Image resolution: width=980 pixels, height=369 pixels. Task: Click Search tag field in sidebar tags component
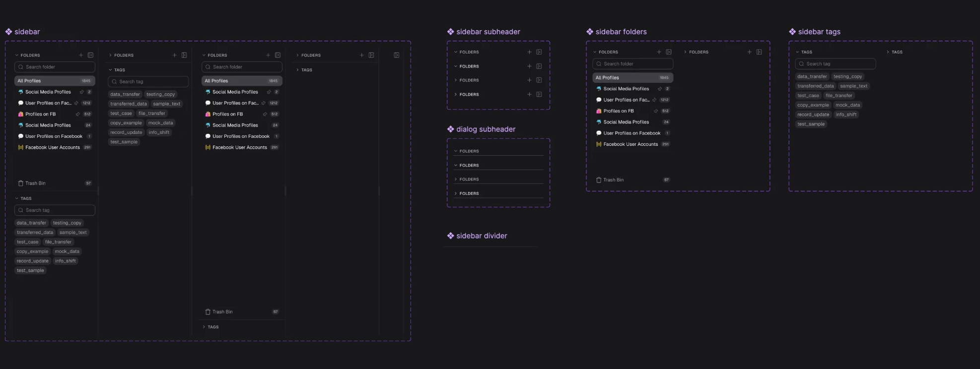click(x=835, y=63)
